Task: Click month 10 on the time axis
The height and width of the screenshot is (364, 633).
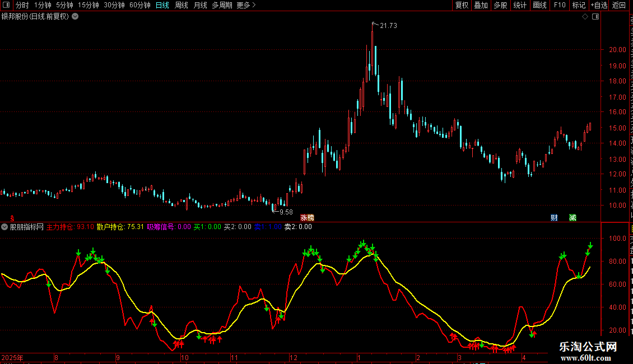Action: tap(184, 357)
